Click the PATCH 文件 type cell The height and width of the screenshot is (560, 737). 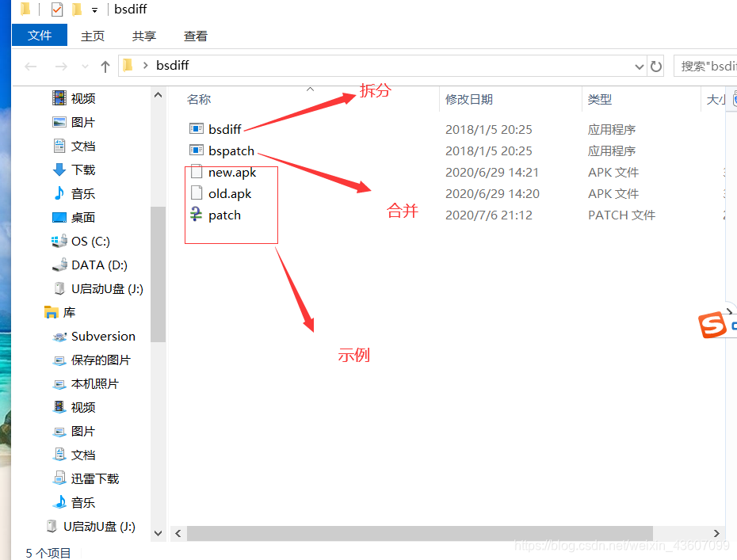click(x=621, y=215)
